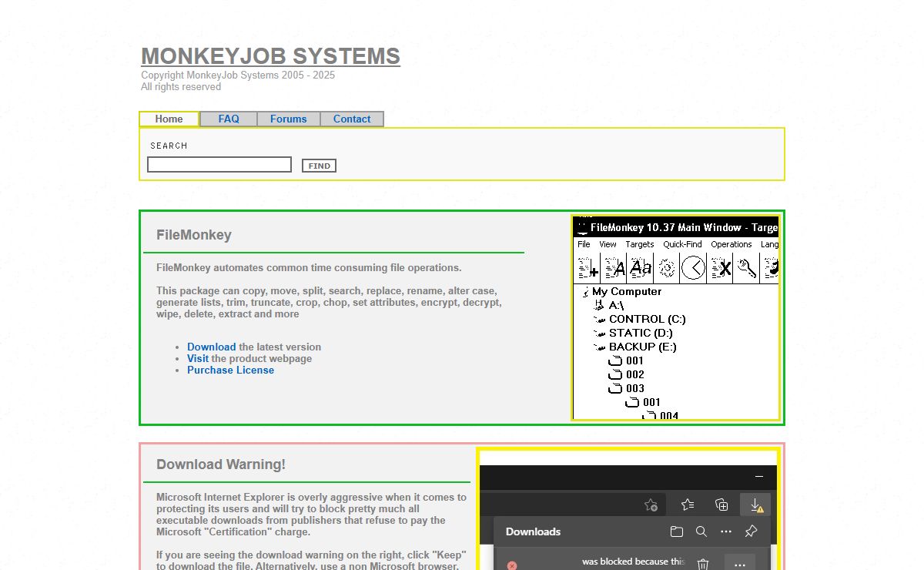This screenshot has width=924, height=570.
Task: Focus the SEARCH text box
Action: pyautogui.click(x=219, y=165)
